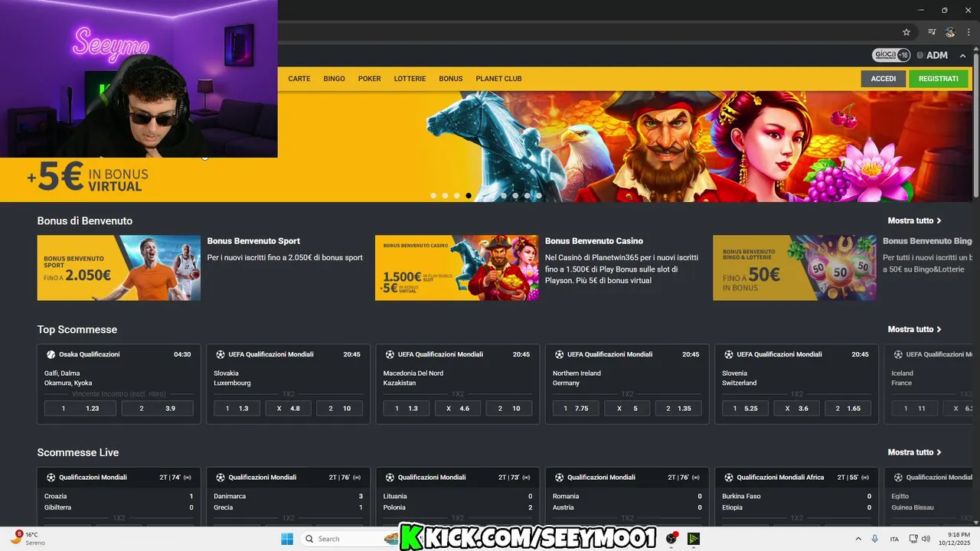
Task: Click live signal icon on Danimarca–Grecia card
Action: coord(358,478)
